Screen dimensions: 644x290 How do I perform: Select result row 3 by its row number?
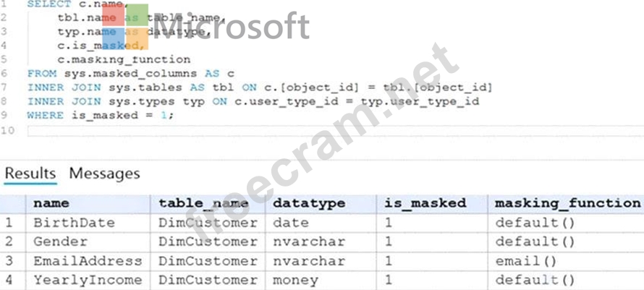click(9, 260)
